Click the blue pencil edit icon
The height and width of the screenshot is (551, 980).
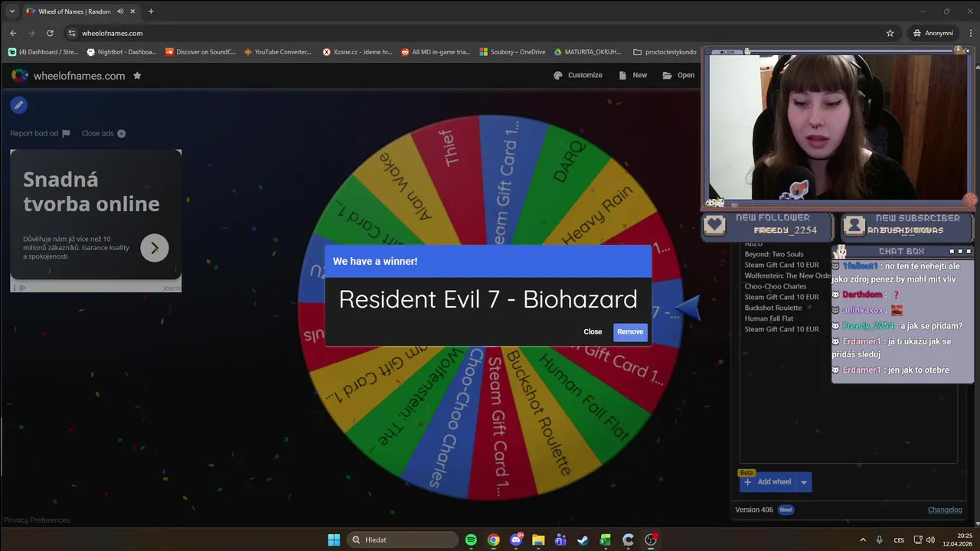(x=19, y=106)
